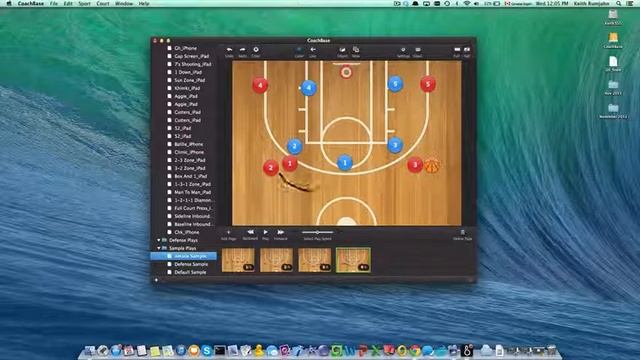Viewport: 640px width, 360px height.
Task: Collapse the Defense Plays folder
Action: (x=159, y=240)
